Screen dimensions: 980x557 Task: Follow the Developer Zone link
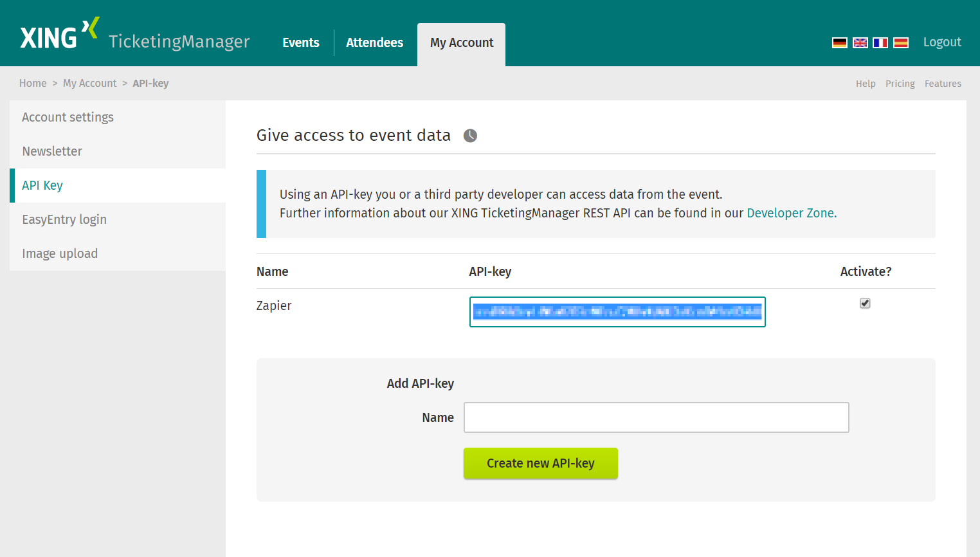792,213
